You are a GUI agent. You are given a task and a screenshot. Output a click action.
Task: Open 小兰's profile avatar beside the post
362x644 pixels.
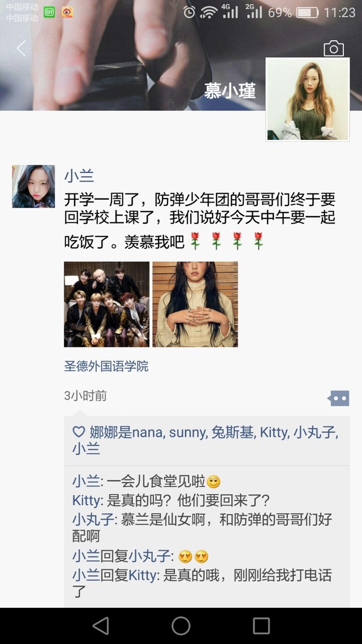[33, 186]
